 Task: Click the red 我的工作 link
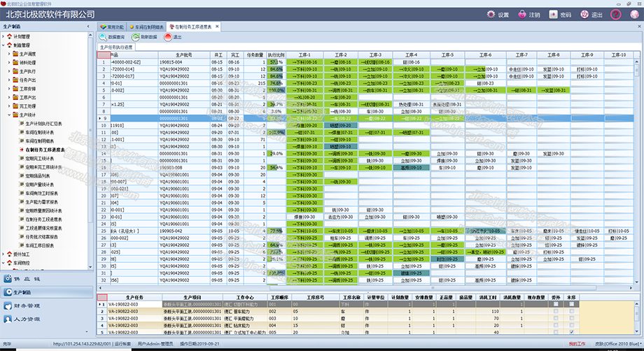tap(577, 344)
